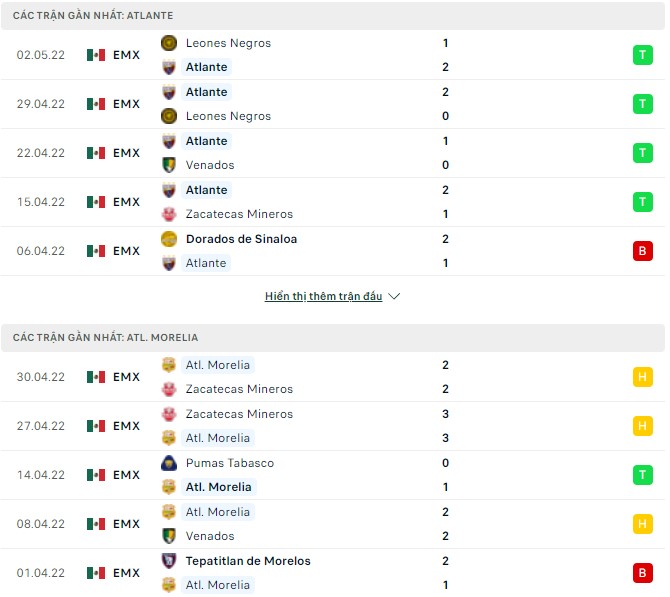Viewport: 670px width, 597px height.
Task: Click green T result badge for 14.04.22
Action: 642,475
